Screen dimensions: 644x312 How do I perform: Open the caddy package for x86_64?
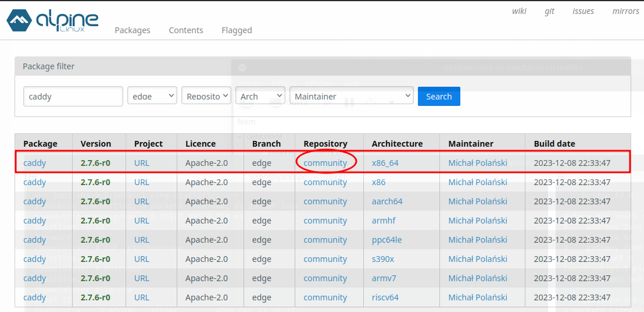coord(35,163)
